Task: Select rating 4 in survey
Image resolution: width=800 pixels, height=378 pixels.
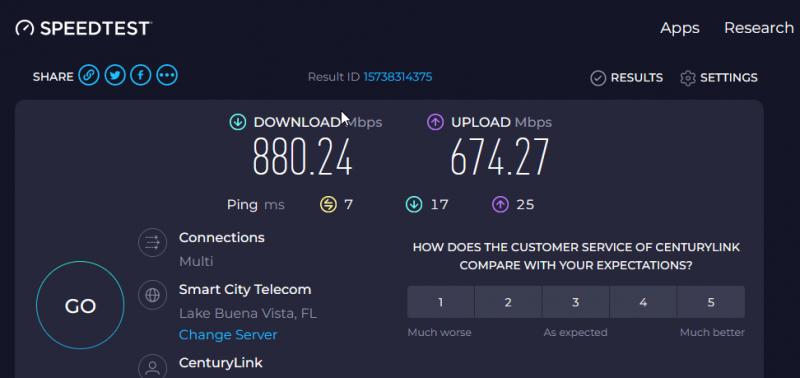Action: click(x=643, y=302)
